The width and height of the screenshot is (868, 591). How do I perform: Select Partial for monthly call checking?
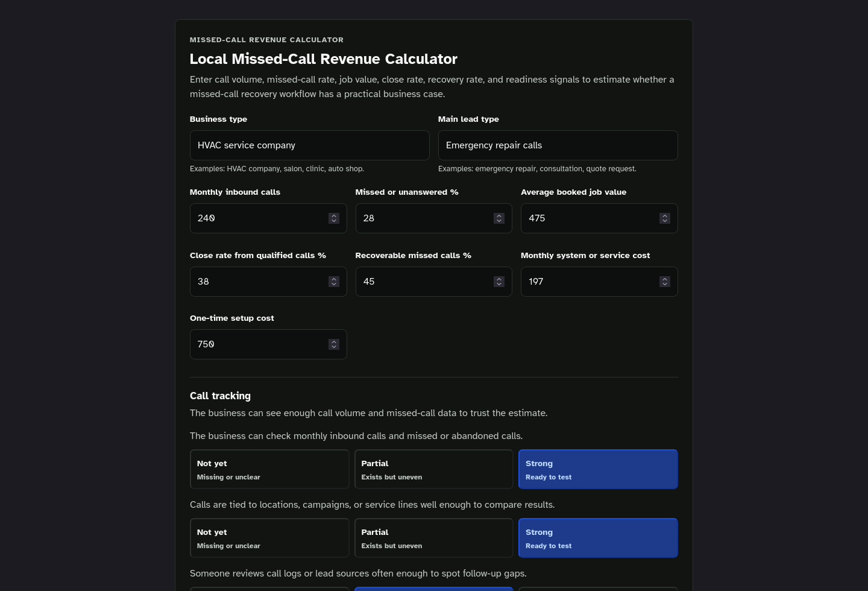434,469
